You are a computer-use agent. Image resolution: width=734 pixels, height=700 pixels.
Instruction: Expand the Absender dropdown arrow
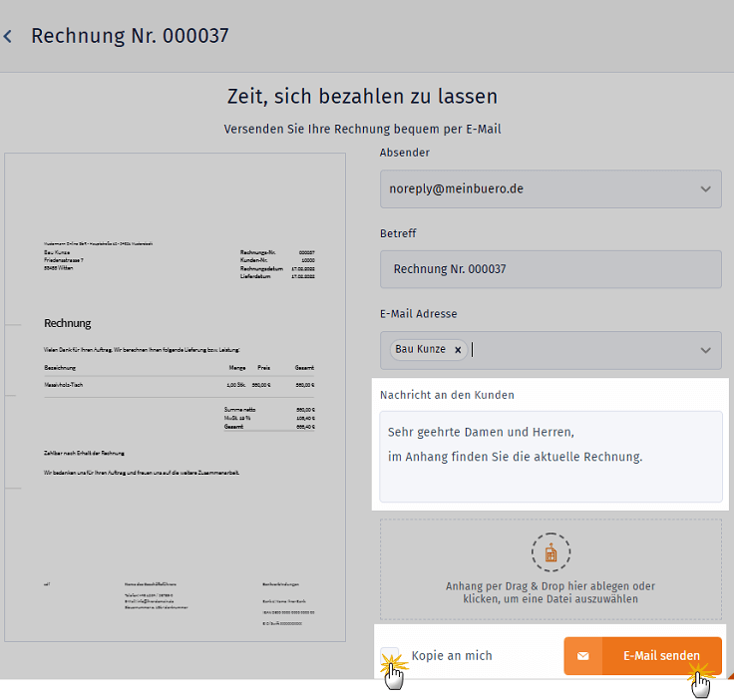click(x=706, y=188)
